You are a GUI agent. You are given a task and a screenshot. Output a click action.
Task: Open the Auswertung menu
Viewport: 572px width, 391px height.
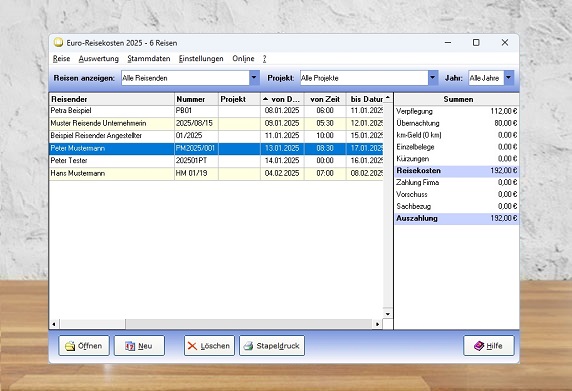(98, 59)
